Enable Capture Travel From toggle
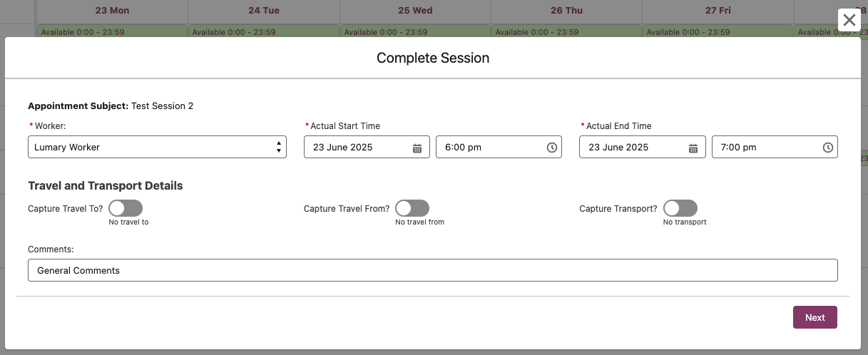Screen dimensions: 868x355 [412, 208]
